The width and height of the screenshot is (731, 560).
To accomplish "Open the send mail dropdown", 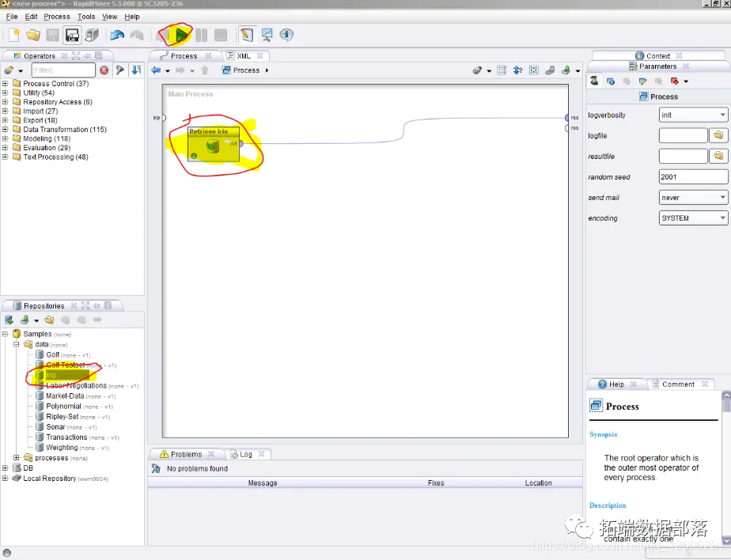I will [x=693, y=197].
